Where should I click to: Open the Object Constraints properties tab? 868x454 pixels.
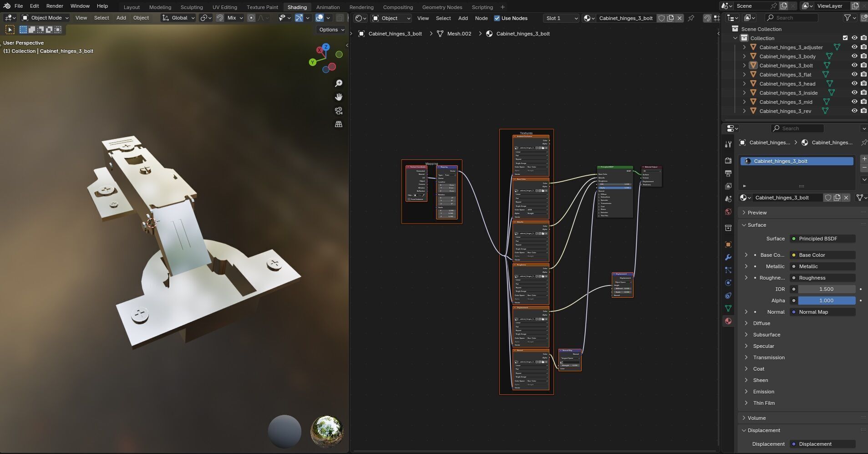pyautogui.click(x=728, y=296)
